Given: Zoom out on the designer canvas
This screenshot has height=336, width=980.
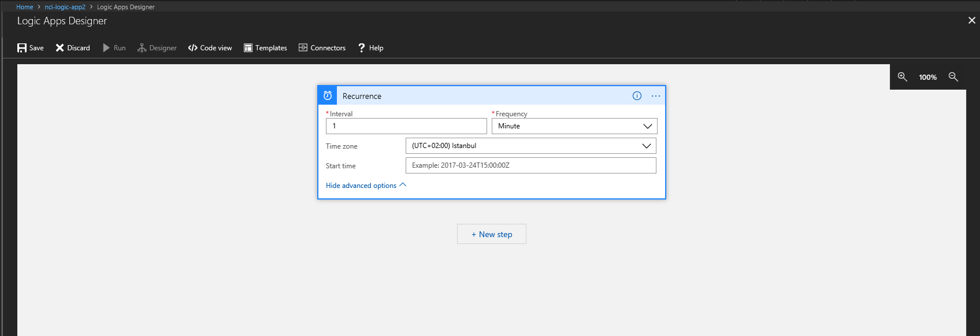Looking at the screenshot, I should tap(953, 77).
